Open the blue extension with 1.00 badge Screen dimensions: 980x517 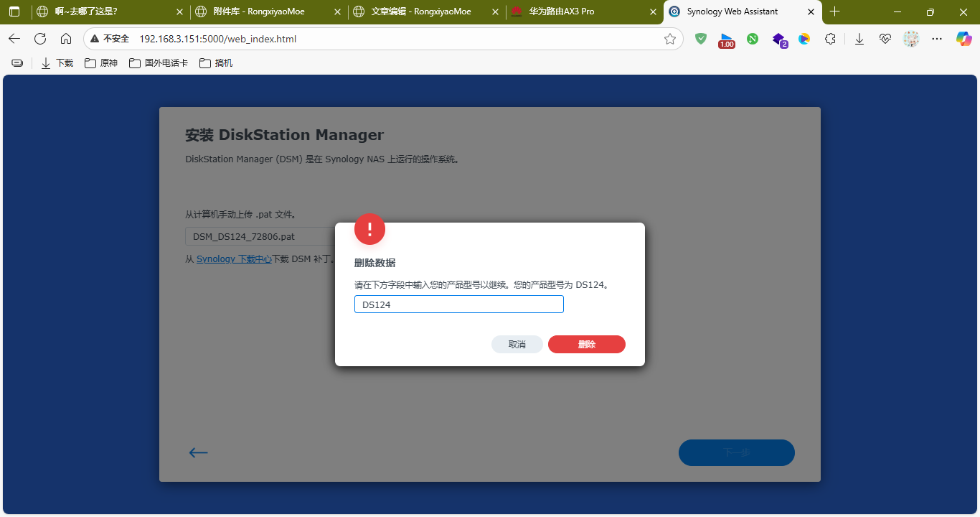[x=727, y=39]
